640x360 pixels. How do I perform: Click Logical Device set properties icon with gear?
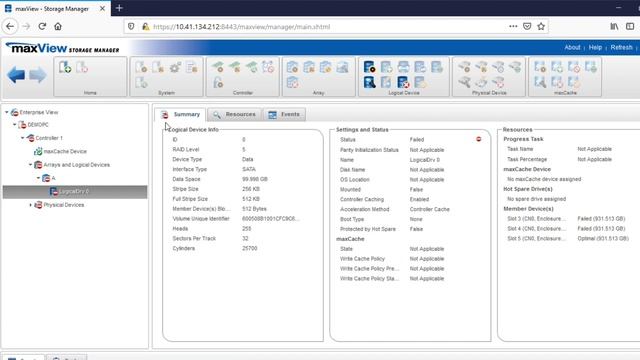[369, 67]
